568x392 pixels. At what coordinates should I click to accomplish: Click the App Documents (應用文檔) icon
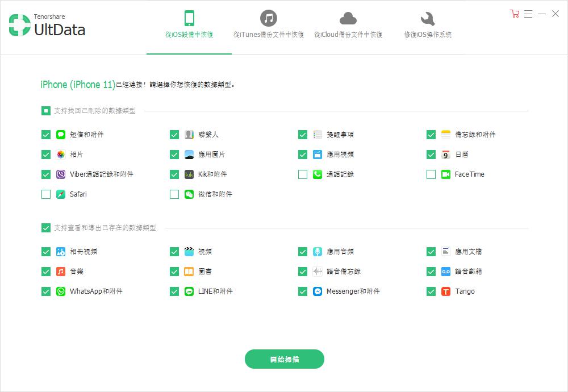[445, 252]
